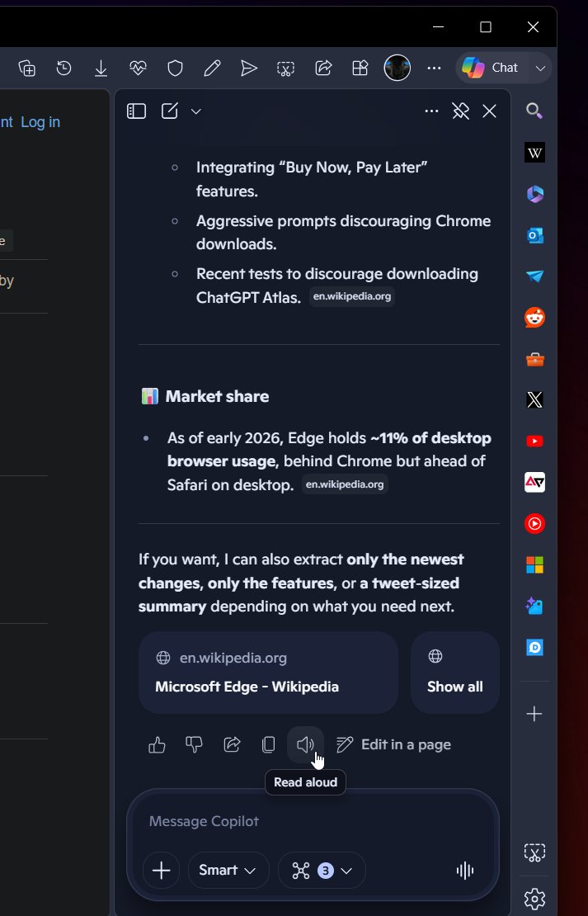Open the browser history toolbar icon

(x=64, y=68)
